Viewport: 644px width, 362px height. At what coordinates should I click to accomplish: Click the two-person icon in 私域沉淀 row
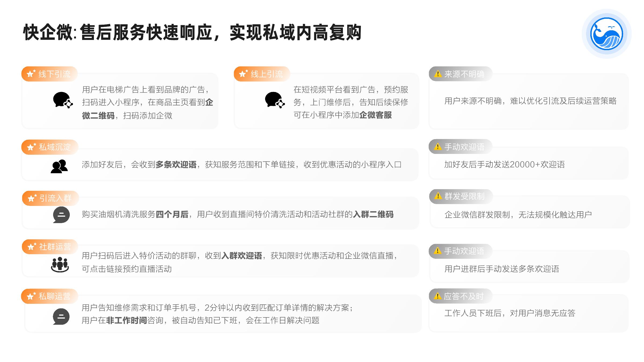[59, 166]
